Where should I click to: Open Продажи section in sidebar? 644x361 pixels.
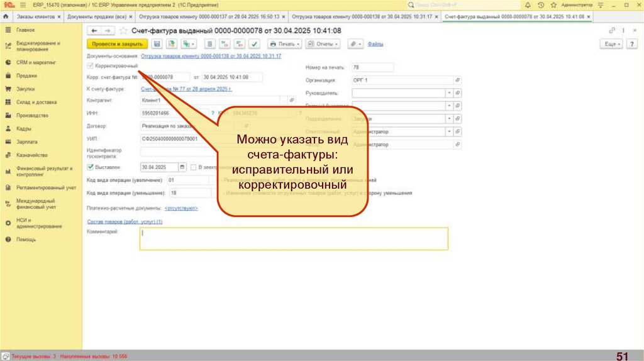(26, 76)
